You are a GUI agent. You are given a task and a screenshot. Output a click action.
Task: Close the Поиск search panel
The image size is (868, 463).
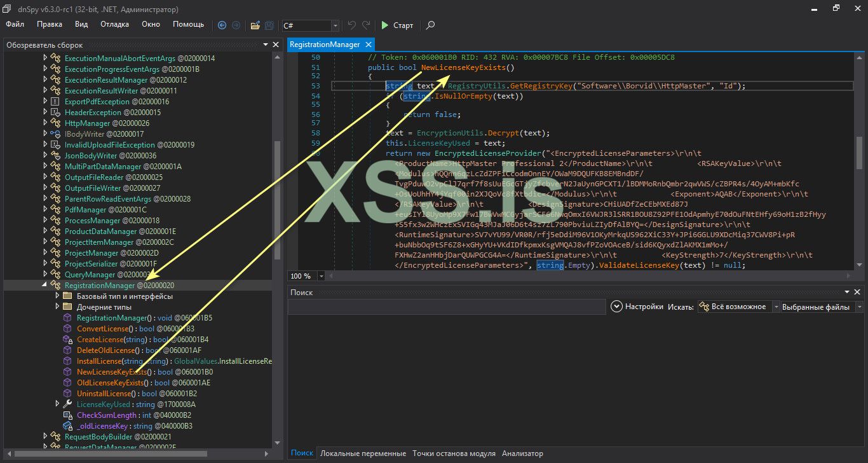(x=858, y=292)
